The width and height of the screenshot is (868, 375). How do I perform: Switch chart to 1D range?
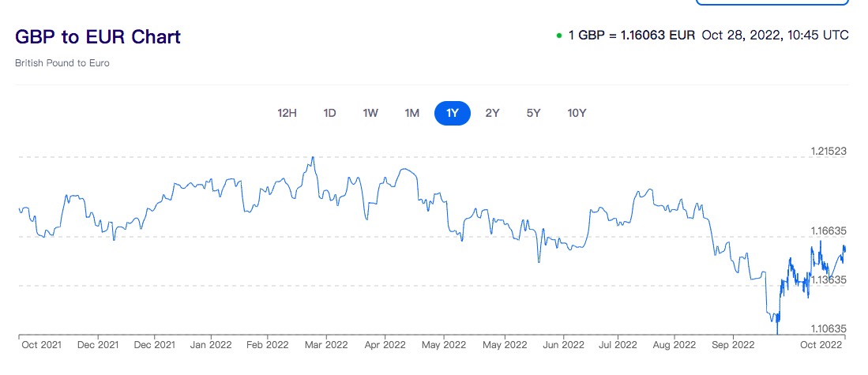point(329,113)
